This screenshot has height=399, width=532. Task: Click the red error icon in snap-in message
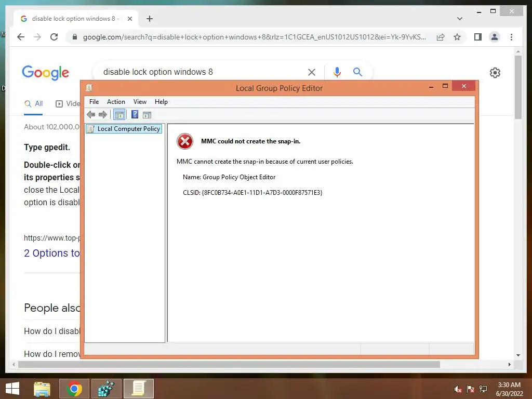tap(185, 141)
